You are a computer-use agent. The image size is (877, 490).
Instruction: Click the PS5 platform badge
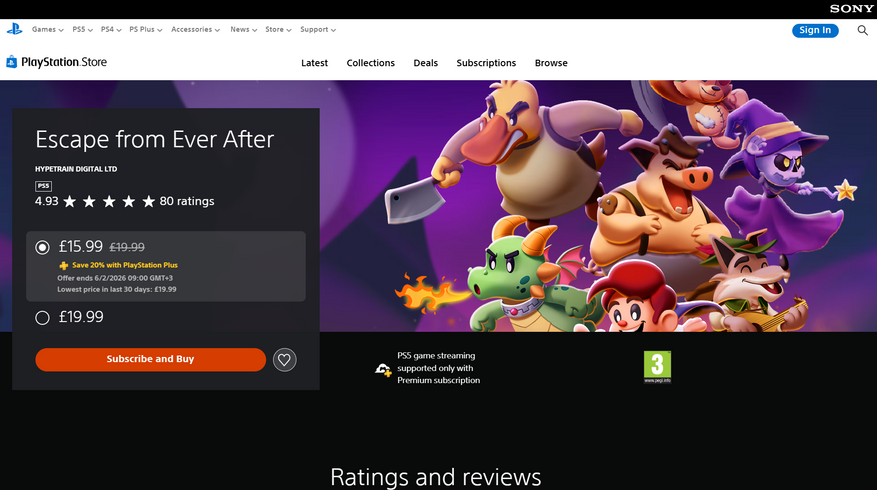point(43,186)
